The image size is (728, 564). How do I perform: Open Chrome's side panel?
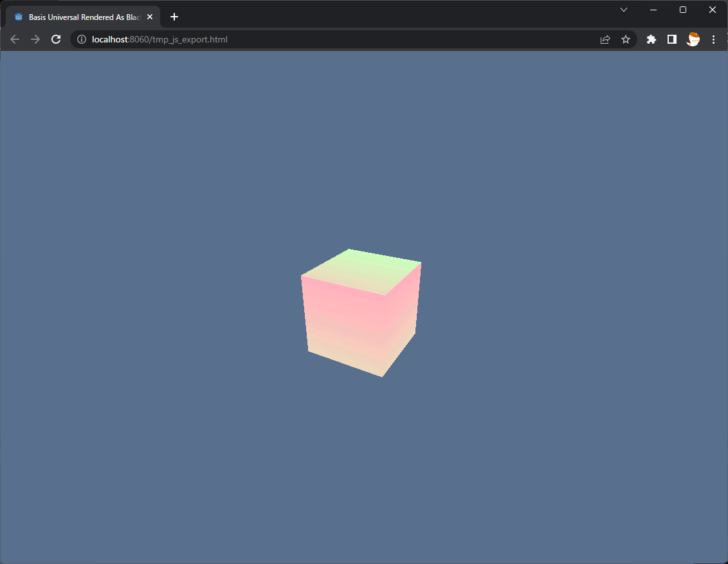pos(671,39)
